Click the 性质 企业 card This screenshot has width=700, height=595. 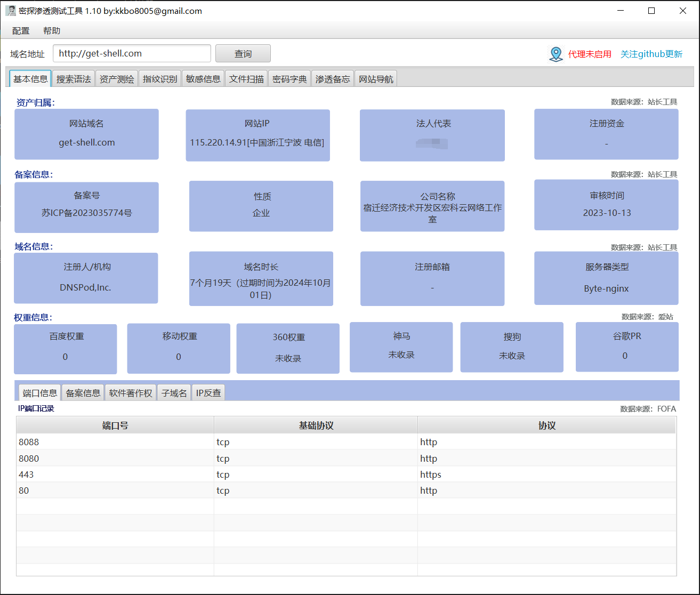click(x=261, y=206)
